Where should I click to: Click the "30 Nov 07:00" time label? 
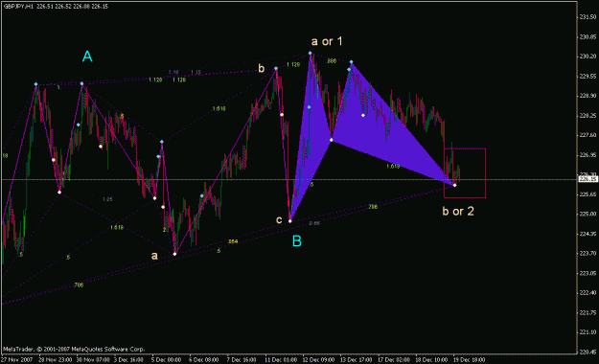pyautogui.click(x=92, y=360)
